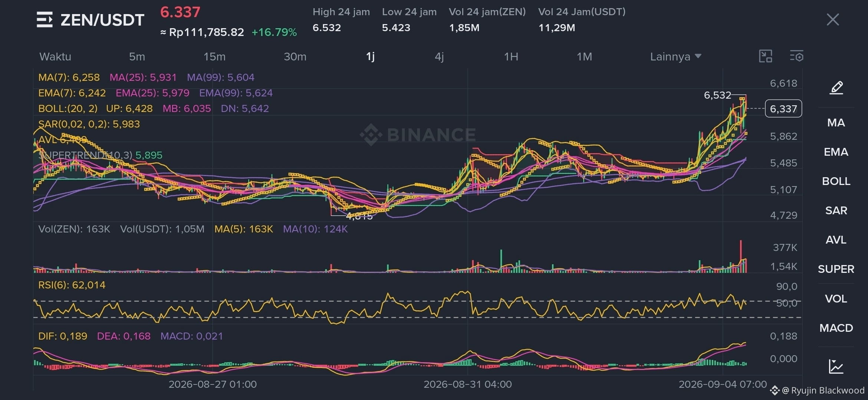Screen dimensions: 868x400
Task: Select the Waktu chart view
Action: 55,57
